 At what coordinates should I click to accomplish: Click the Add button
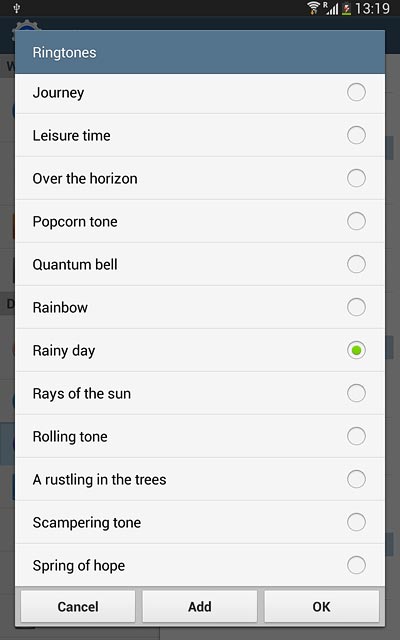(x=200, y=607)
